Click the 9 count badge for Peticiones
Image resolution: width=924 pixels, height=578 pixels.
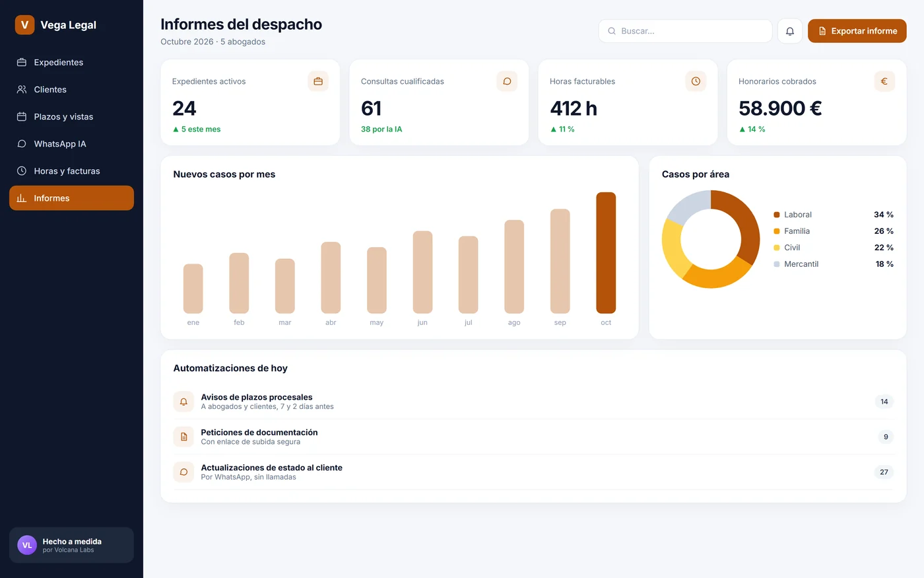886,437
